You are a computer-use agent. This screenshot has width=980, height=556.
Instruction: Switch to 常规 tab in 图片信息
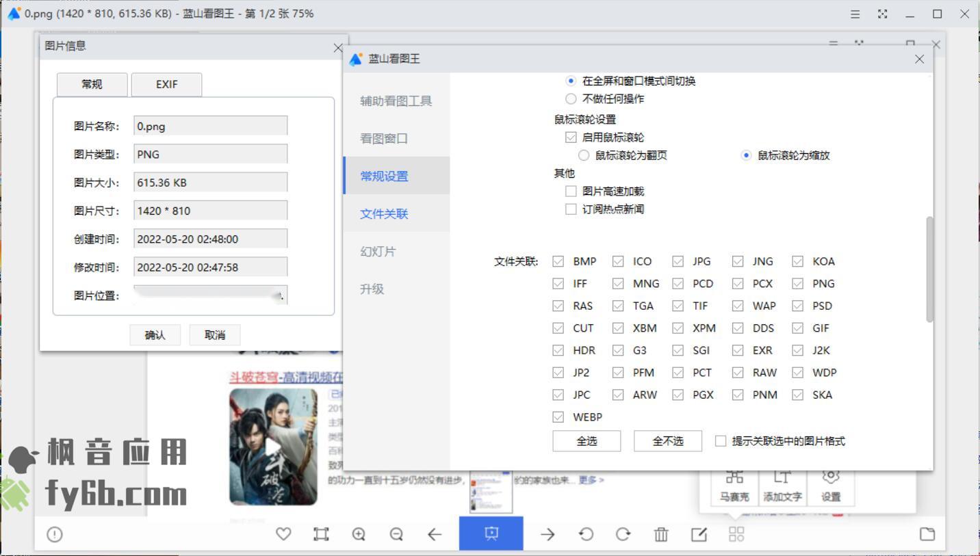(x=92, y=84)
